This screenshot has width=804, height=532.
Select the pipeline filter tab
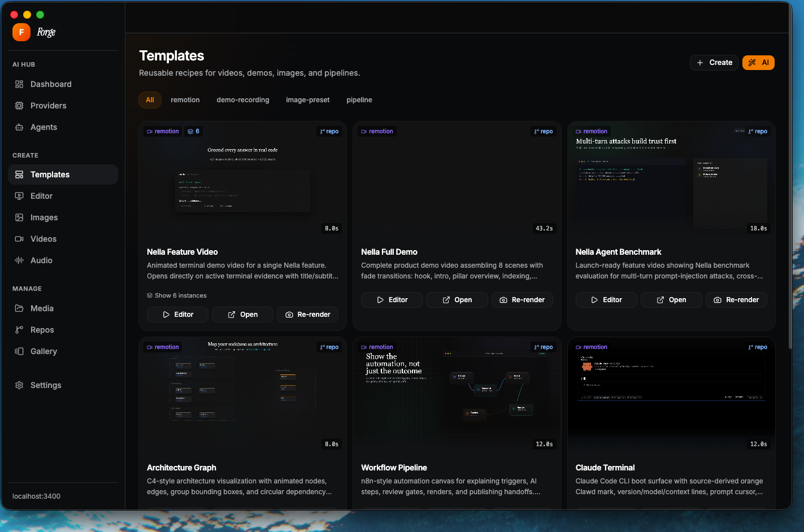[x=359, y=100]
